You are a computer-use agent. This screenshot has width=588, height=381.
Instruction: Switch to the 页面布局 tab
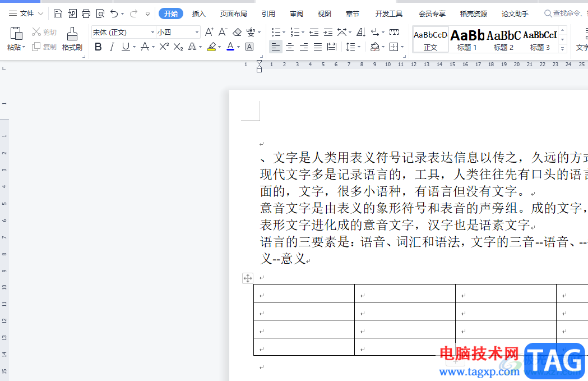coord(233,14)
